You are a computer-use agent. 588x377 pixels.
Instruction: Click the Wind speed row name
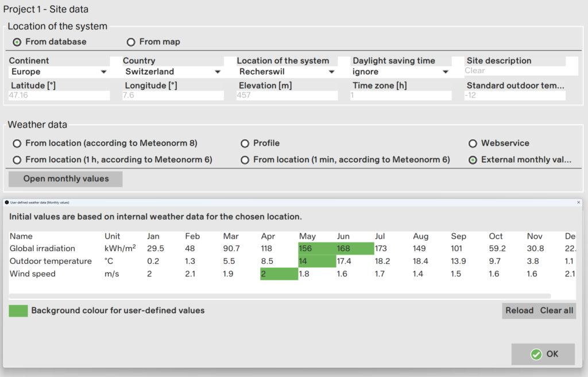(33, 274)
